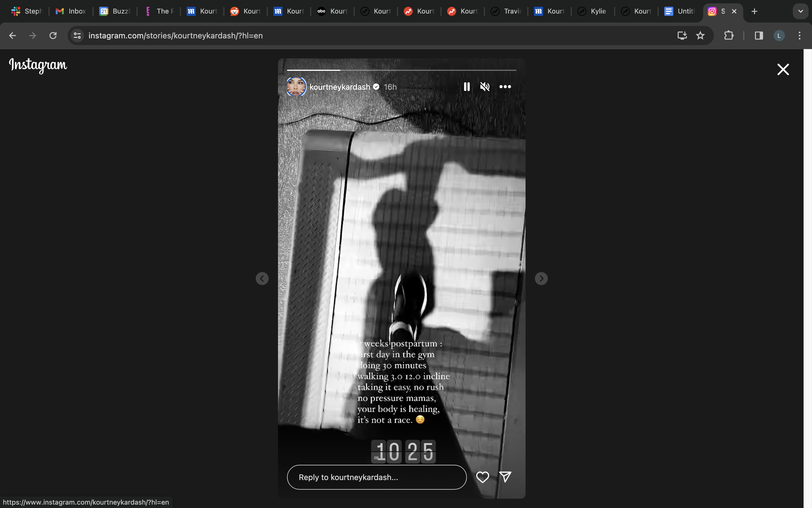Click the address bar URL

pos(175,36)
